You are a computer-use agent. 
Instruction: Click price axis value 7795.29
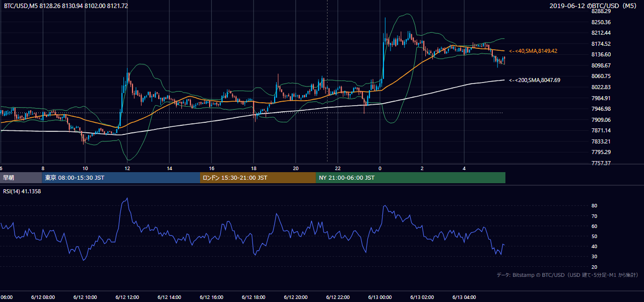[x=601, y=152]
